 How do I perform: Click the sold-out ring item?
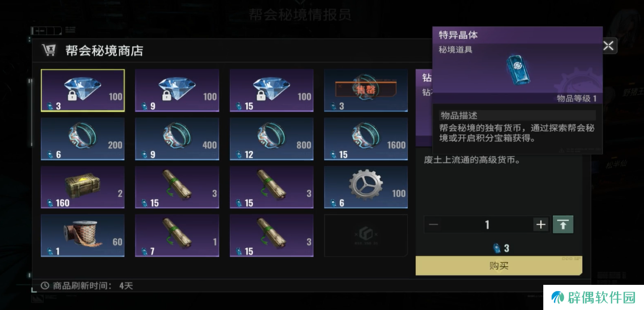coord(366,91)
